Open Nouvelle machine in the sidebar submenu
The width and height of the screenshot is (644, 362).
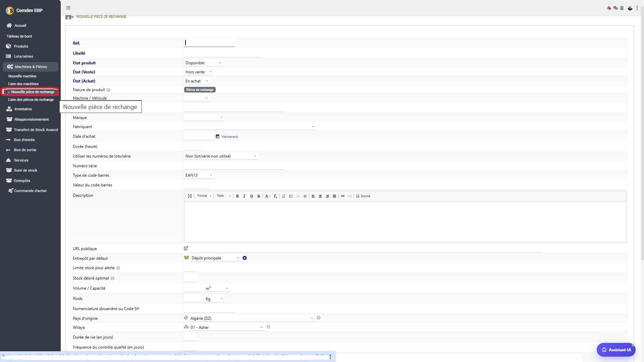pos(22,76)
